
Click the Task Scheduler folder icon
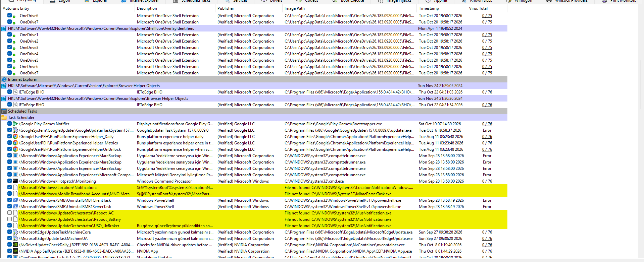tap(4, 118)
